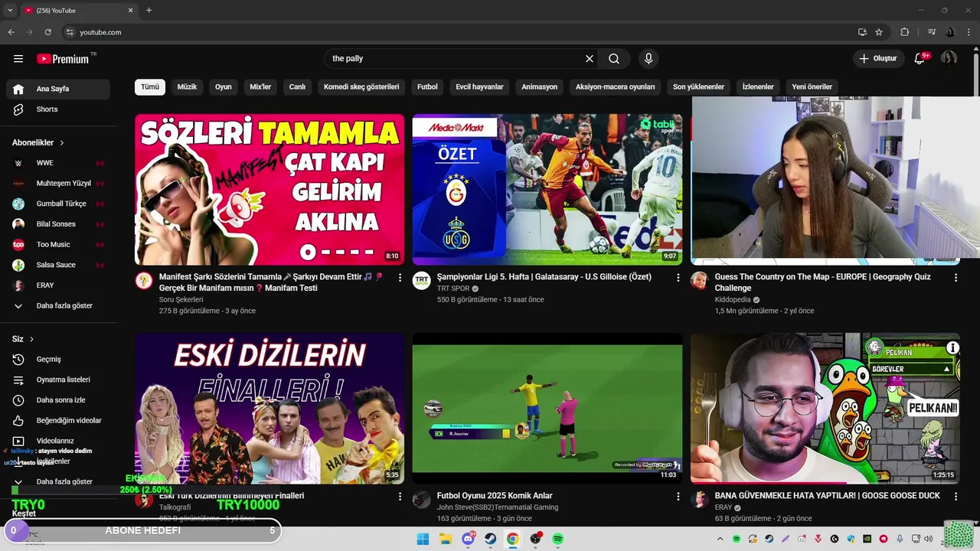The image size is (980, 551).
Task: Open the Gumball Türkçe subscription
Action: point(58,204)
